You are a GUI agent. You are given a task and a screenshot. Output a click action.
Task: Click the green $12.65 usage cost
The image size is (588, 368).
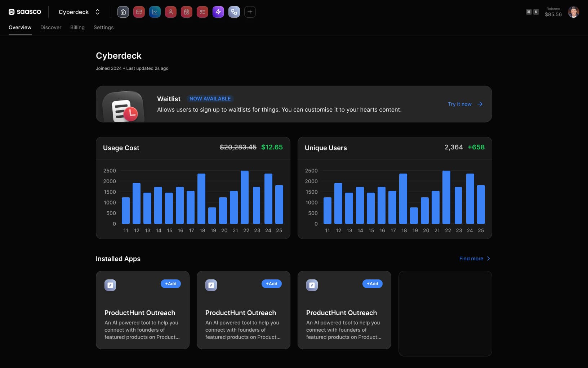272,147
